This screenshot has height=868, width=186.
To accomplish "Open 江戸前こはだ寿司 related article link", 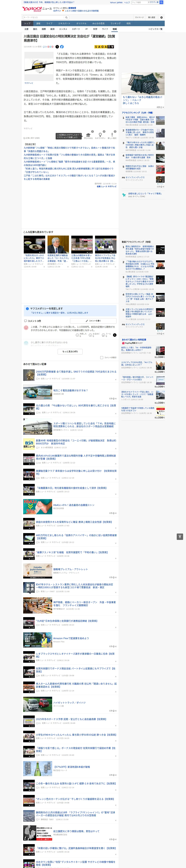I will coord(69,177).
